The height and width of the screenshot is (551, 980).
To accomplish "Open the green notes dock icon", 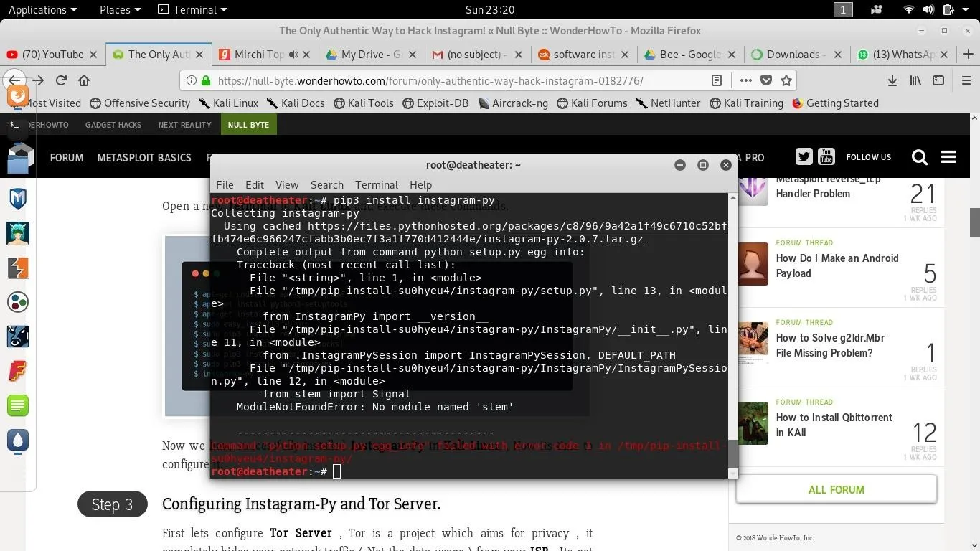I will (x=18, y=405).
